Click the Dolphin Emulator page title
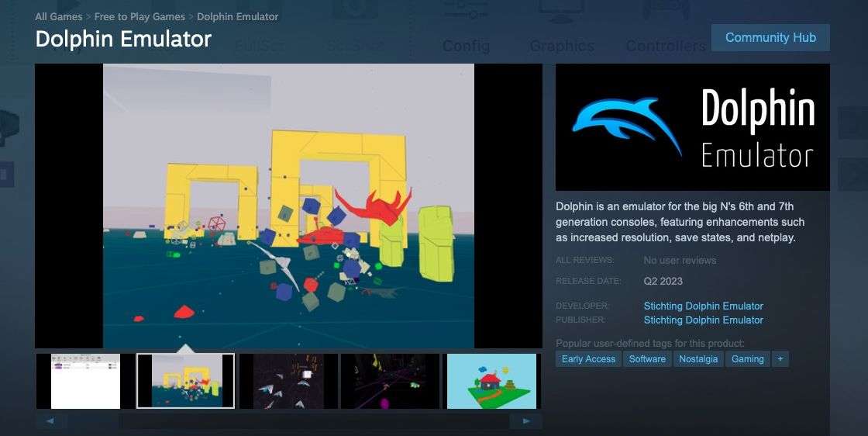This screenshot has height=436, width=868. point(123,40)
